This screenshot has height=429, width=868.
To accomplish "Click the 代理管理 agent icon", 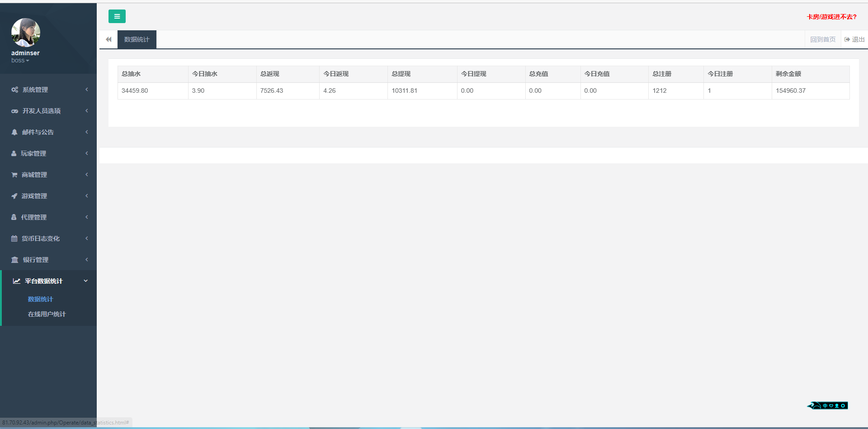I will click(14, 217).
